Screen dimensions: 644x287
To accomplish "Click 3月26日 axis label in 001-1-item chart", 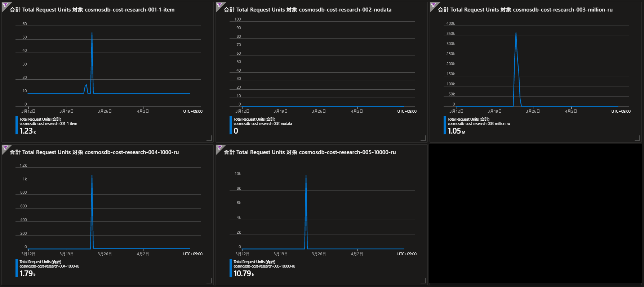I will (105, 112).
